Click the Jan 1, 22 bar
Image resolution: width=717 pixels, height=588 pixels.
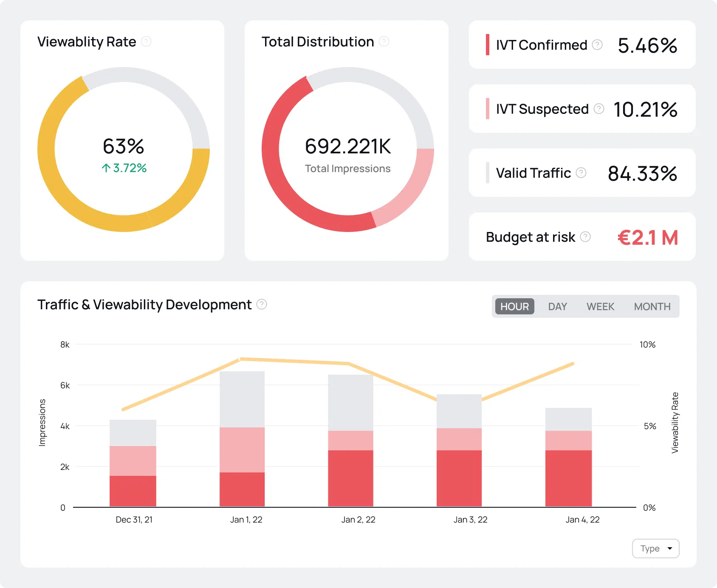point(242,439)
